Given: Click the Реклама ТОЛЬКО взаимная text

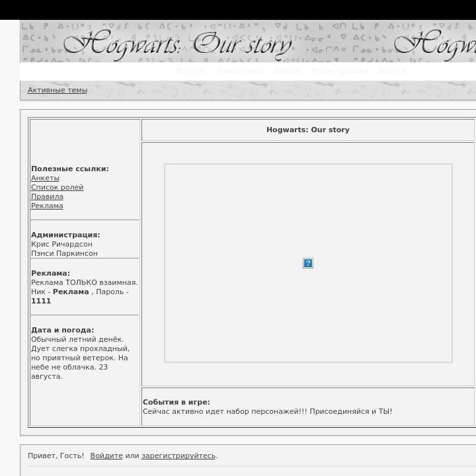Looking at the screenshot, I should pyautogui.click(x=85, y=282).
